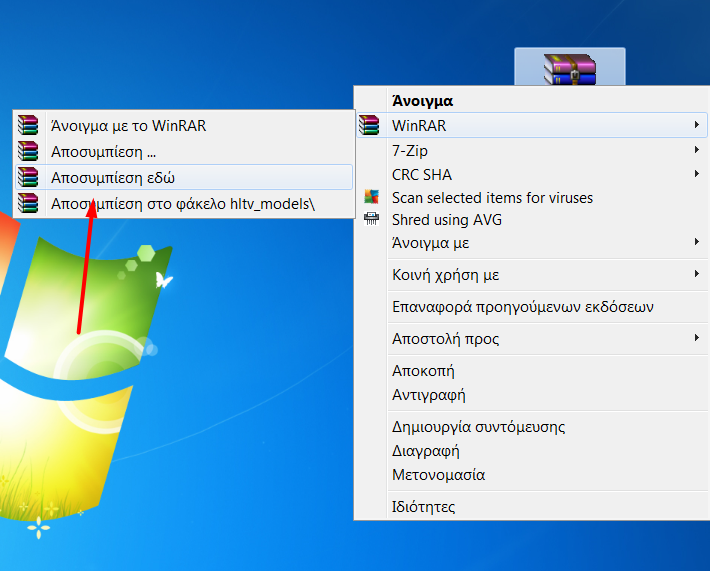Click WinRAR icon beside 'Αποσυμπίεση εδώ'

28,177
